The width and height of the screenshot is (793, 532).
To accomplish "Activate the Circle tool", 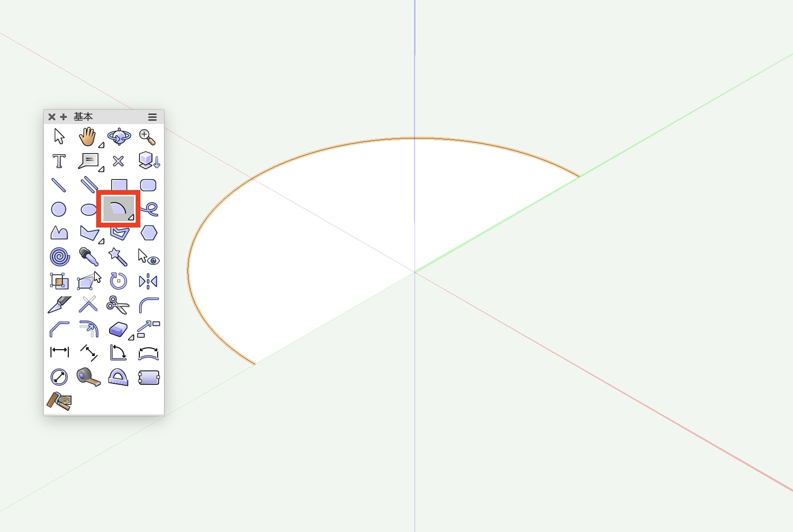I will (x=59, y=209).
